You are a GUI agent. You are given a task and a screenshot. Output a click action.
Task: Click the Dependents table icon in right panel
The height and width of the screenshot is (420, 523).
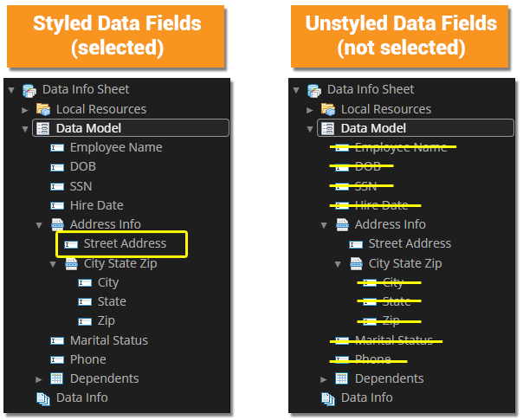[x=342, y=378]
